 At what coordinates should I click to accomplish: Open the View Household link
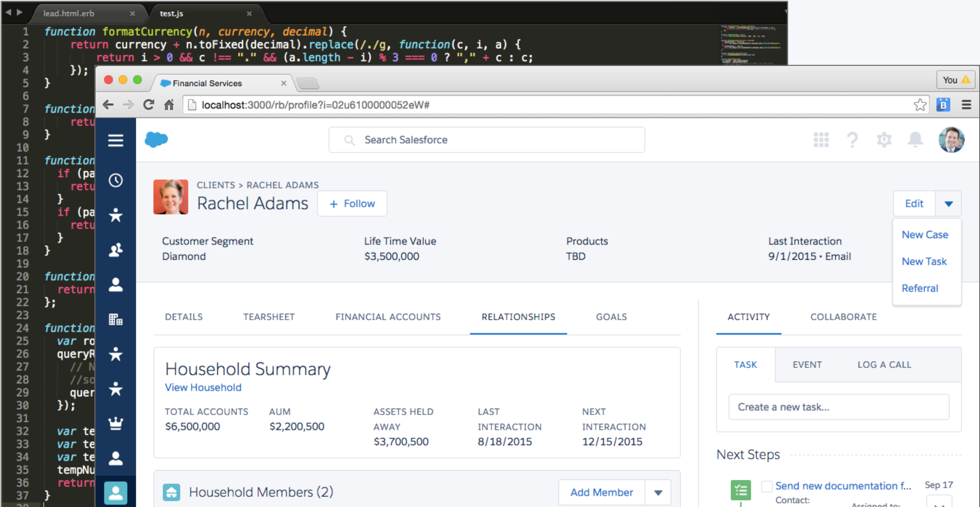(203, 387)
